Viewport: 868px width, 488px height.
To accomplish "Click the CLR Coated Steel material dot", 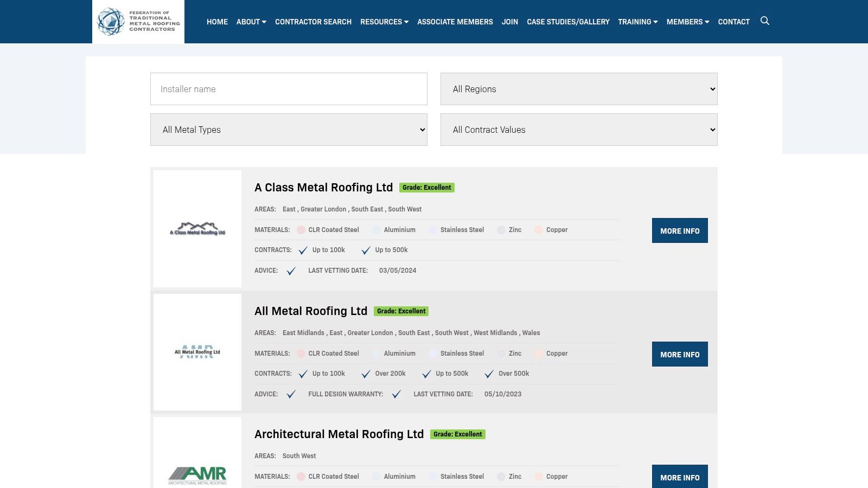I will click(x=301, y=230).
